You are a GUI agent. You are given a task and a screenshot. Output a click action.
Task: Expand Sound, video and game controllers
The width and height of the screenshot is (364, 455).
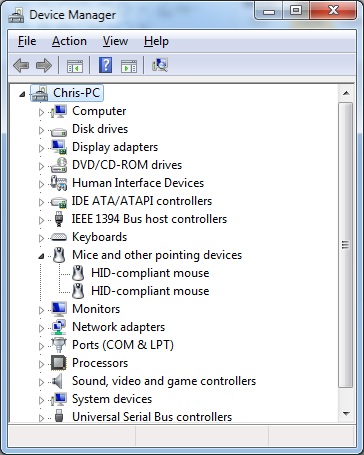(41, 382)
